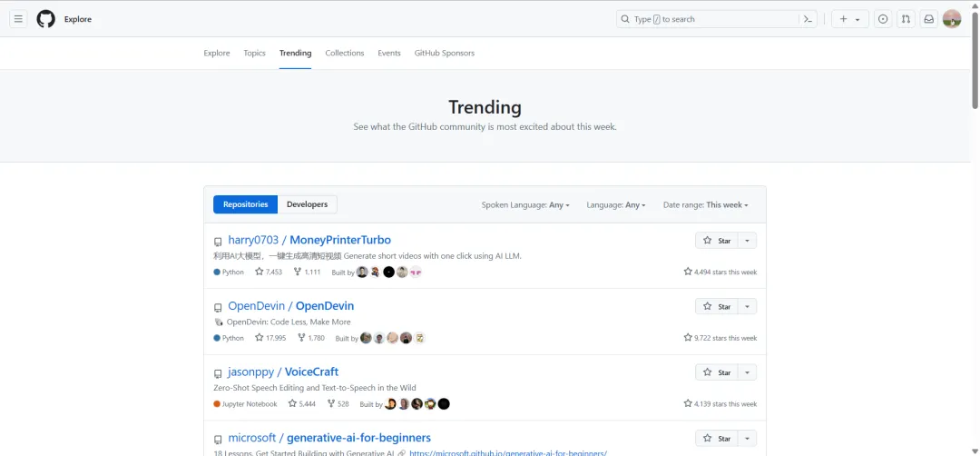Click 9,722 stars this week text
This screenshot has width=980, height=456.
[x=720, y=338]
